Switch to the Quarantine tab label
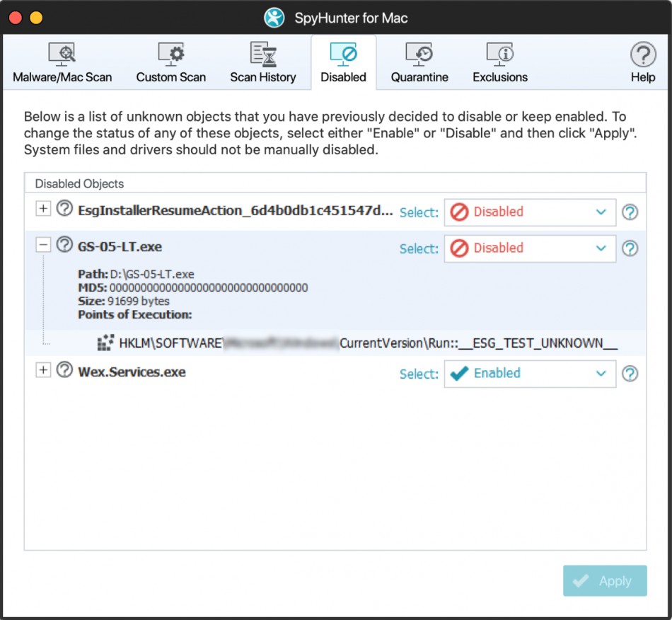This screenshot has width=672, height=620. (x=419, y=77)
